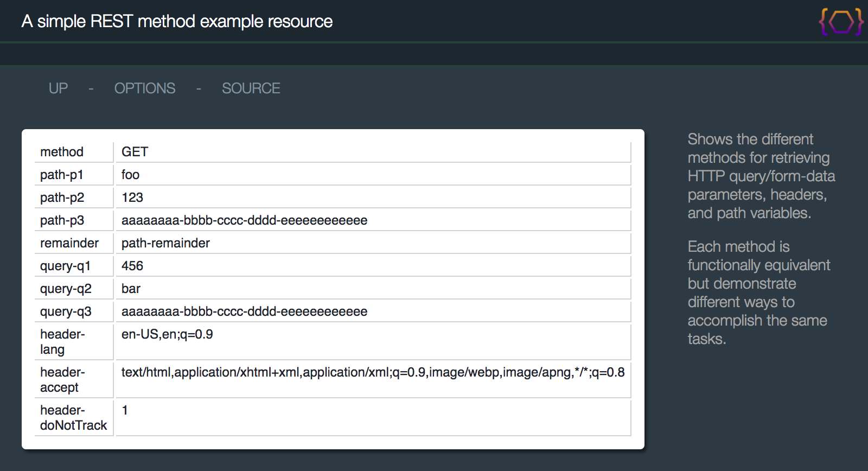Select the 'foo' value cell

373,175
